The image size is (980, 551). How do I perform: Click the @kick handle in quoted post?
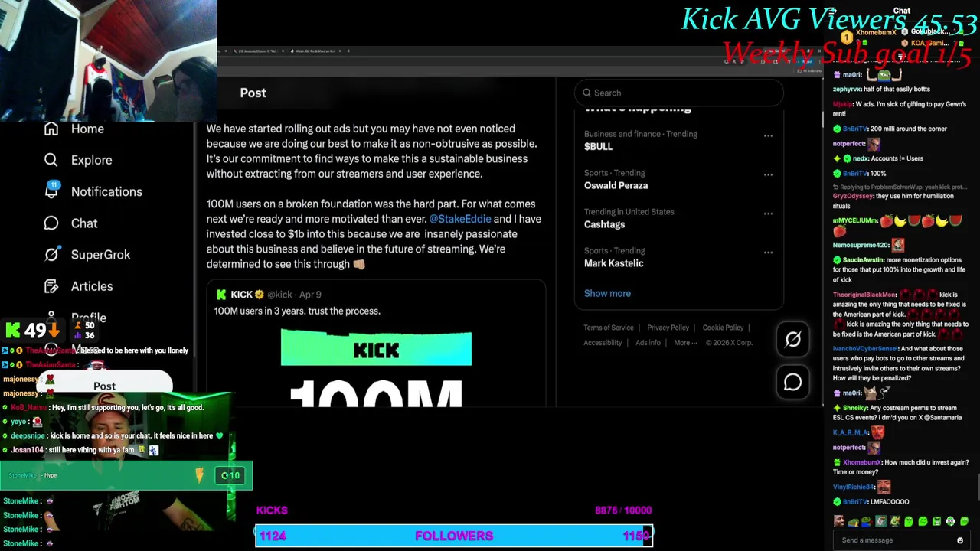pos(279,295)
